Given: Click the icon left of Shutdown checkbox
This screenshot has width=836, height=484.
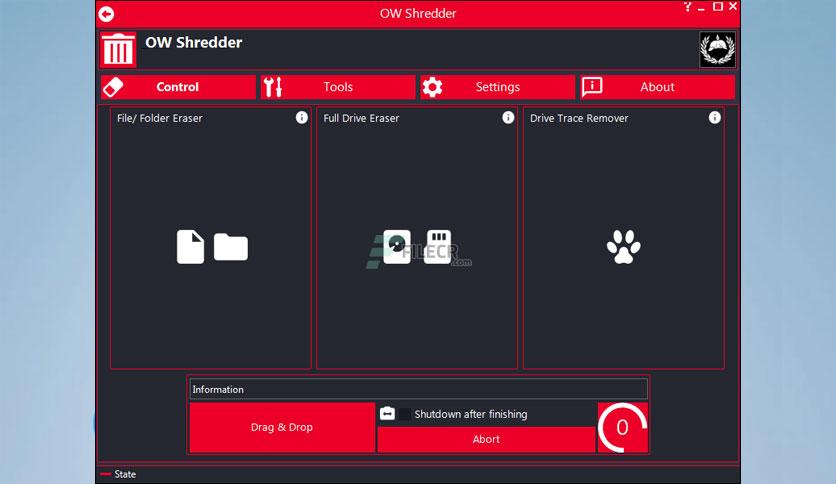Looking at the screenshot, I should tap(388, 414).
